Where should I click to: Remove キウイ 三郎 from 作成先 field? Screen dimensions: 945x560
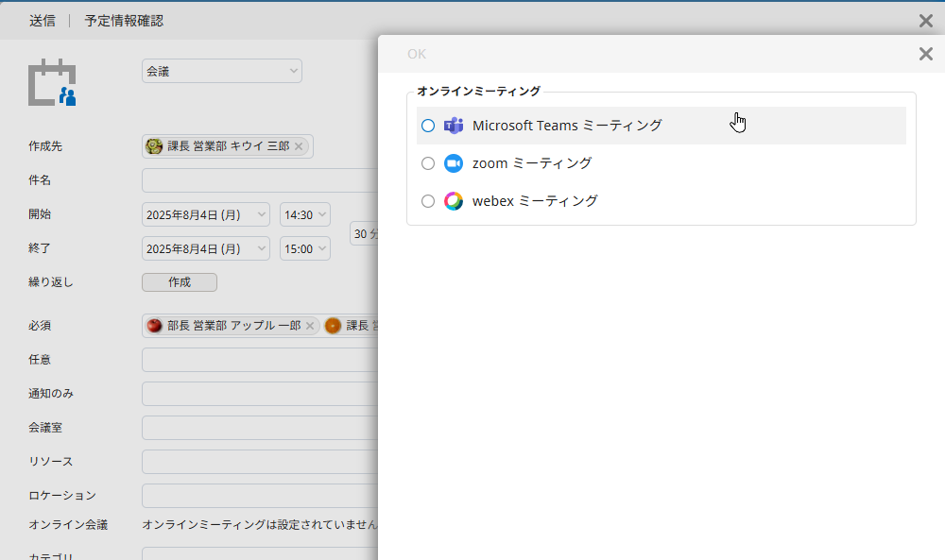coord(299,146)
